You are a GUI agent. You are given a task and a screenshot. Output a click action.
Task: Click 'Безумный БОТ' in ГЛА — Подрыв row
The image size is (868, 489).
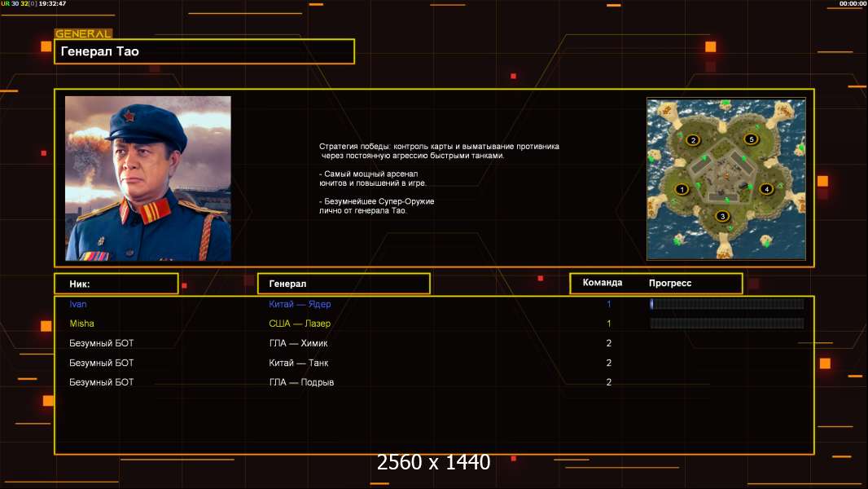[101, 382]
